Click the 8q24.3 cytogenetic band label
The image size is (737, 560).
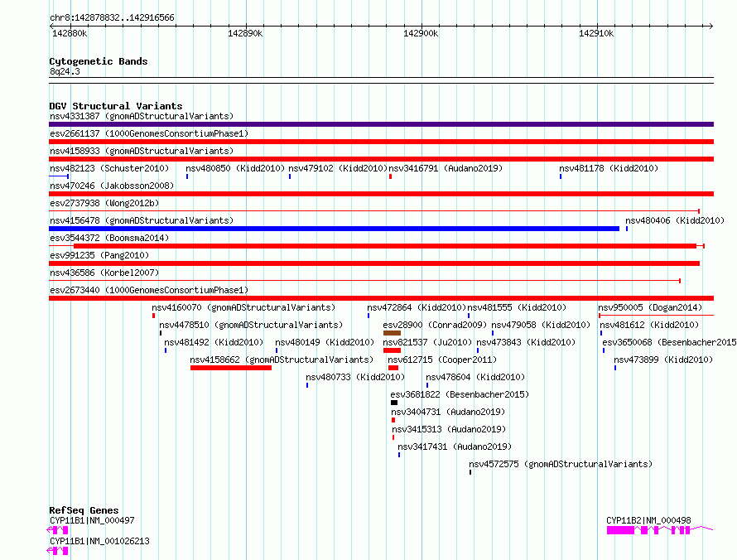tap(65, 71)
